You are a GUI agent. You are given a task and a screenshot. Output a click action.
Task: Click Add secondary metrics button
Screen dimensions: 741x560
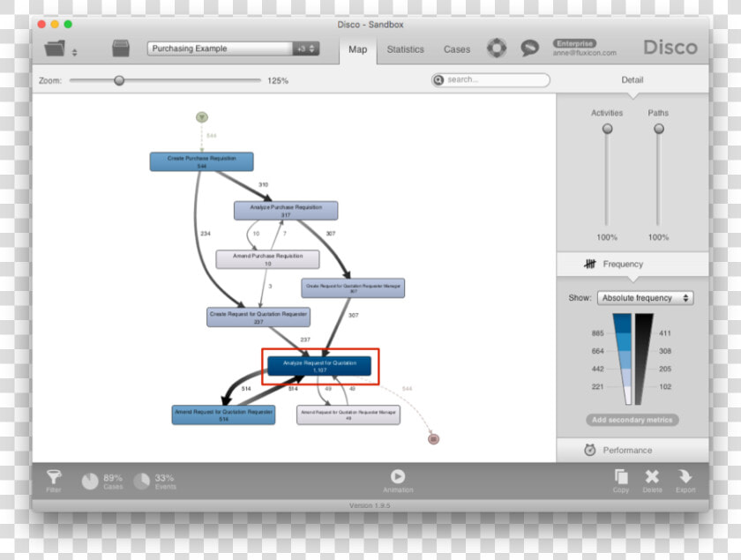[632, 420]
